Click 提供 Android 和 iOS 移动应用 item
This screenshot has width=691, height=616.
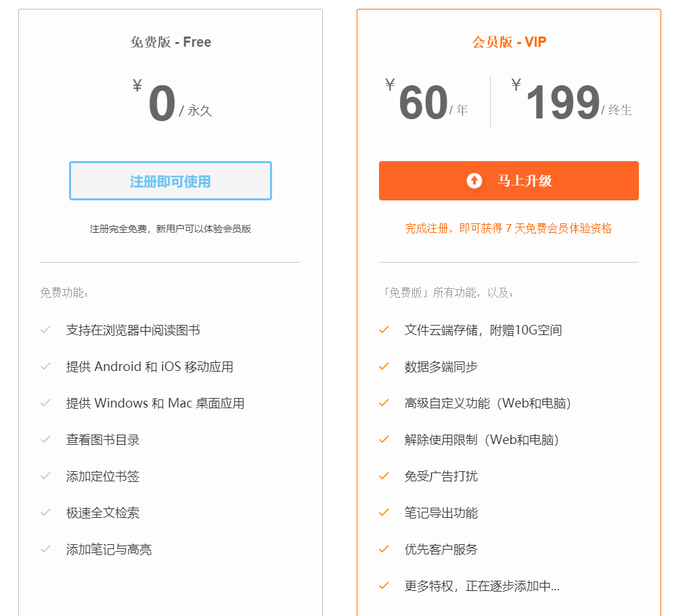click(150, 367)
